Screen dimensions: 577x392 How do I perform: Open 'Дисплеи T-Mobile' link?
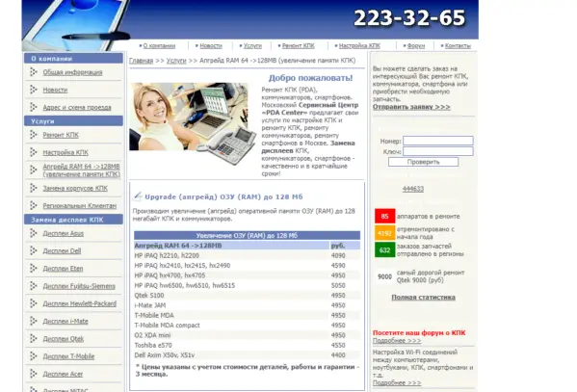pyautogui.click(x=68, y=356)
